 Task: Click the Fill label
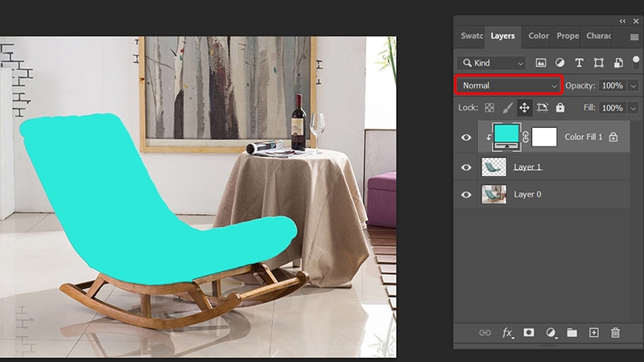coord(589,108)
